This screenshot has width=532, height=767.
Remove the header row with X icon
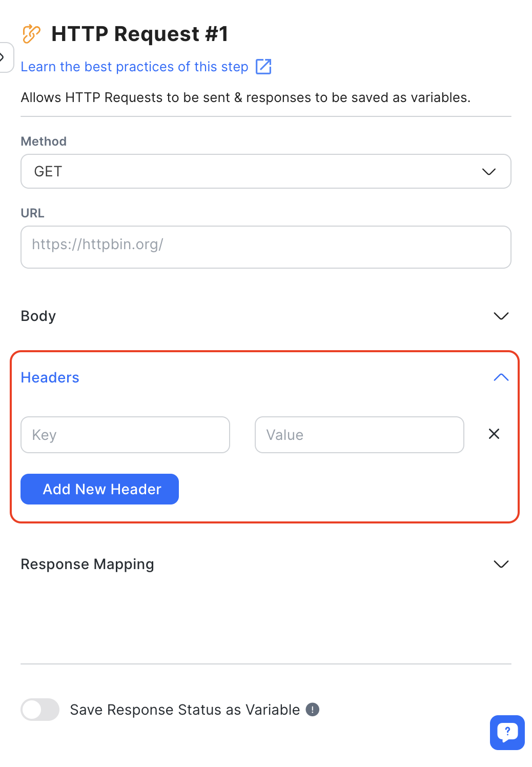[494, 434]
